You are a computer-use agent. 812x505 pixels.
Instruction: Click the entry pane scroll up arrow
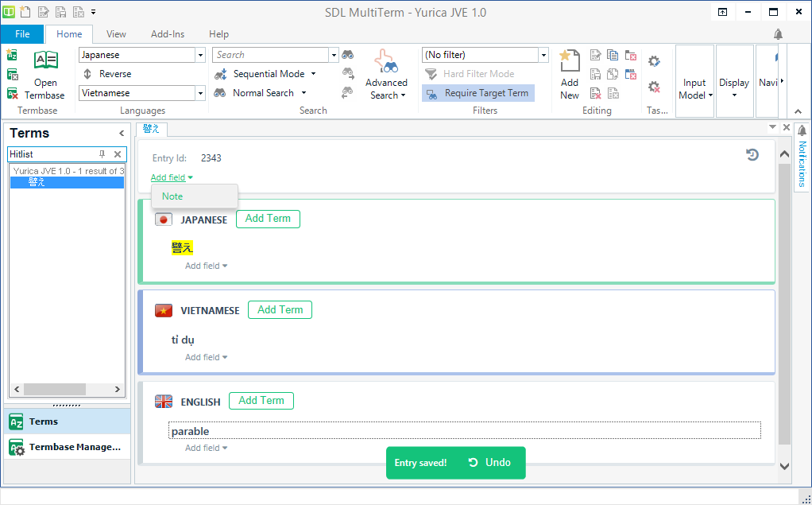pyautogui.click(x=784, y=154)
